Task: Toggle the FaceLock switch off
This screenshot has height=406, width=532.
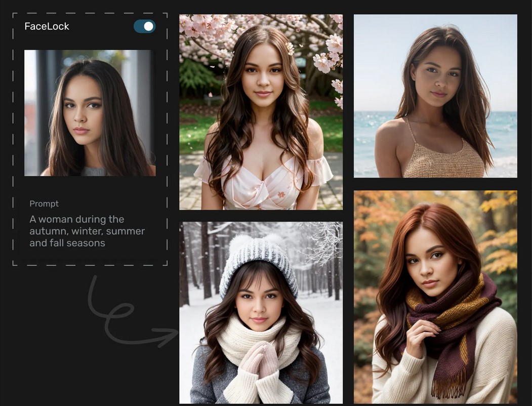Action: point(145,26)
